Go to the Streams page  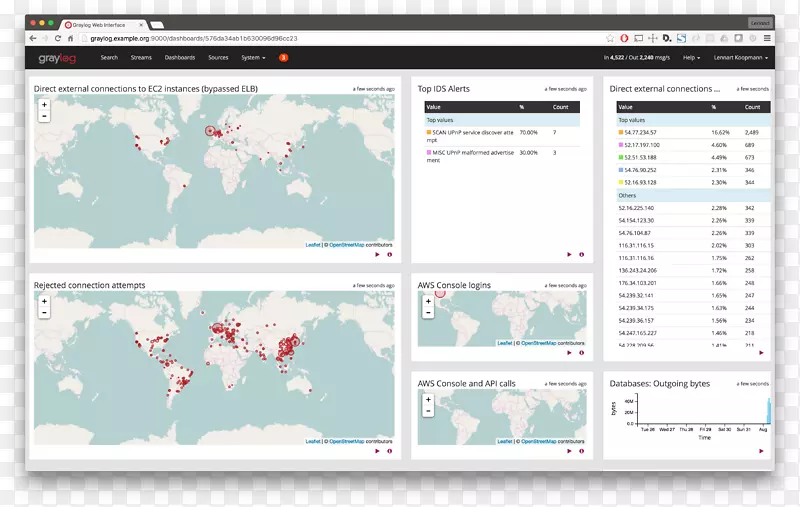tap(141, 58)
